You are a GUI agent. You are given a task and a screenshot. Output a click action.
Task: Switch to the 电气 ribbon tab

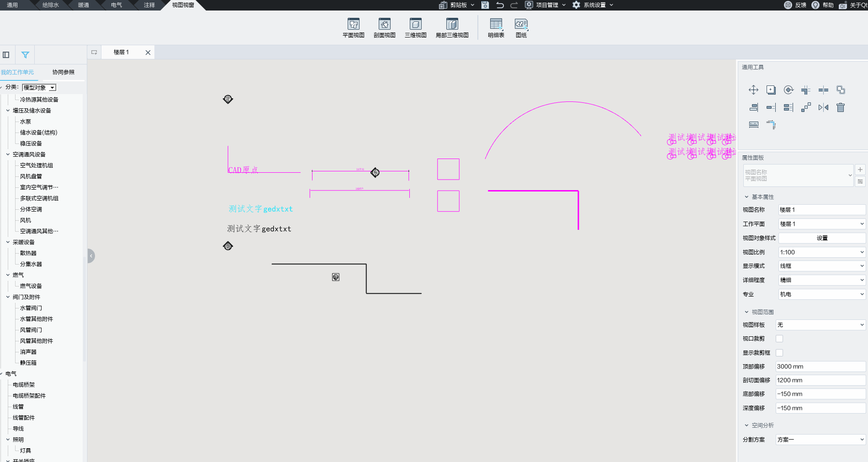tap(116, 5)
